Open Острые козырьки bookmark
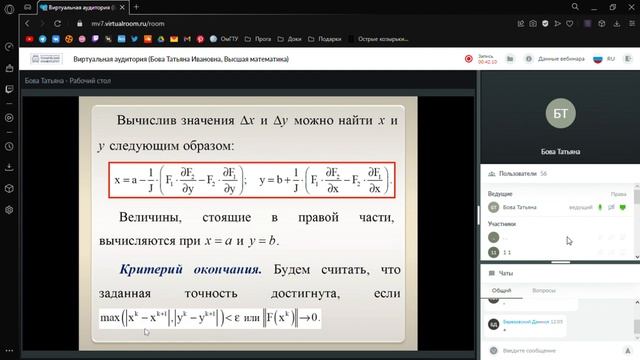The width and height of the screenshot is (640, 360). (378, 39)
